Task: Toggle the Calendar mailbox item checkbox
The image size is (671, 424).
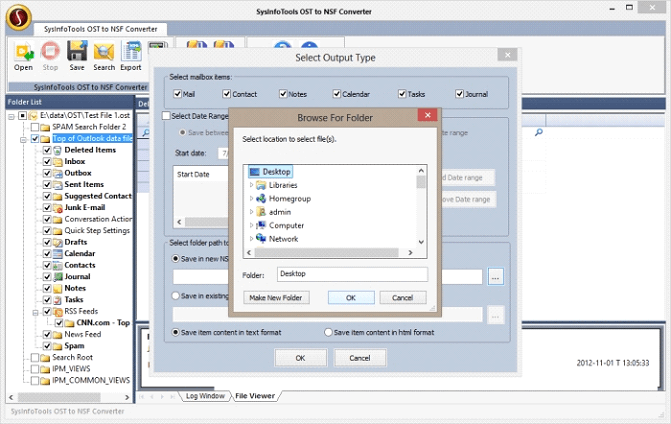Action: [337, 94]
